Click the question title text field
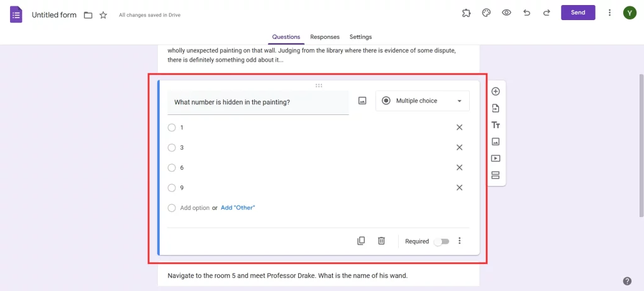 (x=258, y=102)
